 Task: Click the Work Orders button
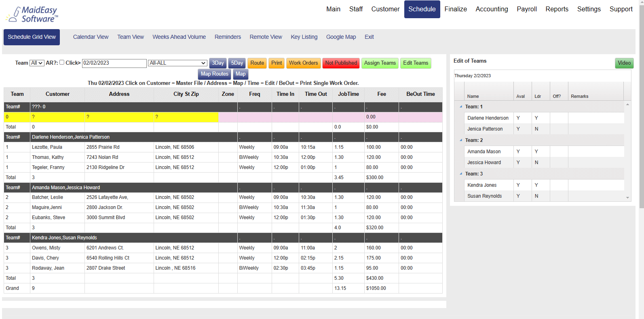click(x=304, y=63)
